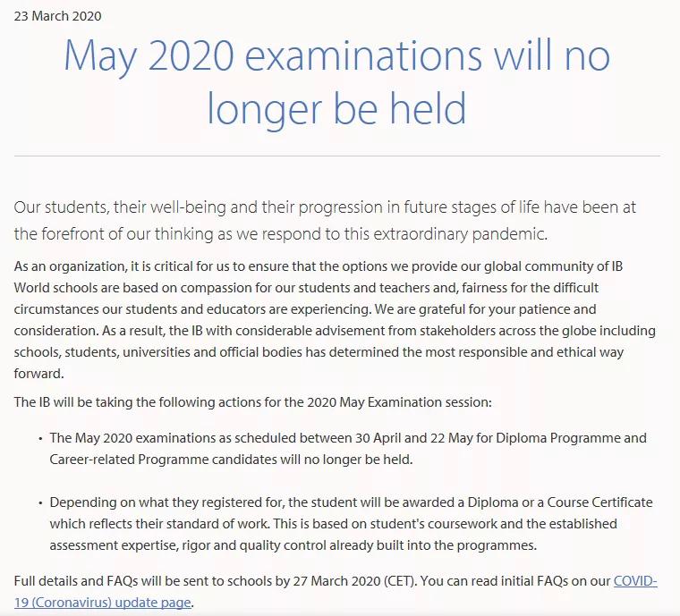Click the '23 March 2020' date text
The width and height of the screenshot is (680, 616).
57,16
